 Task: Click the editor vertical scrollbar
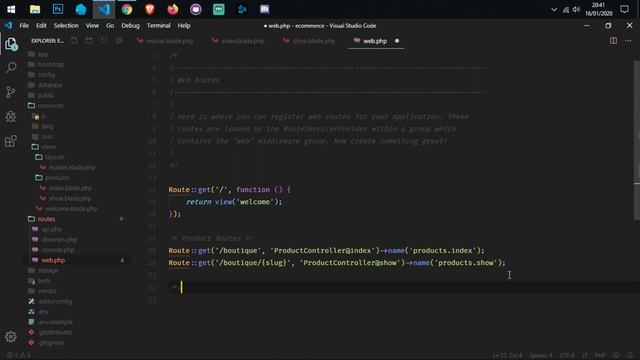637,141
